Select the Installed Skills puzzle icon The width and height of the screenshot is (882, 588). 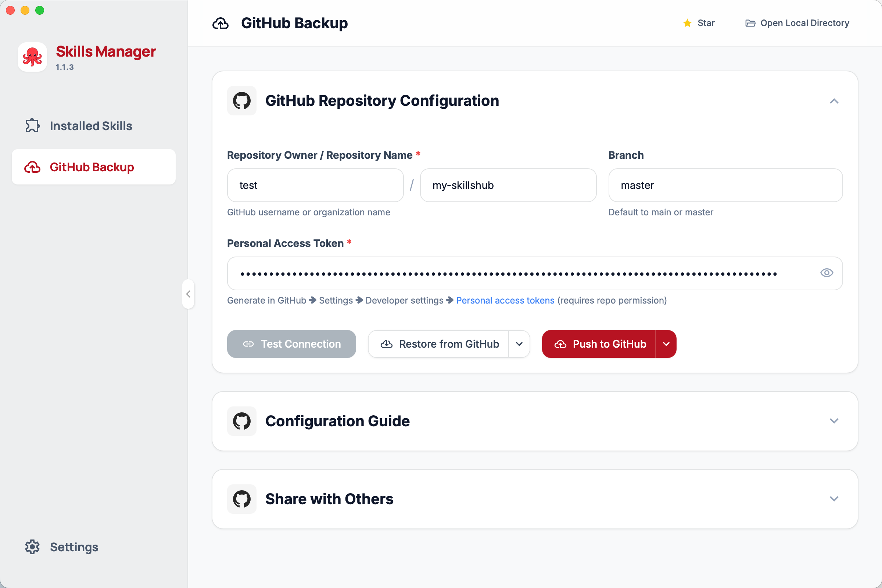pos(32,126)
